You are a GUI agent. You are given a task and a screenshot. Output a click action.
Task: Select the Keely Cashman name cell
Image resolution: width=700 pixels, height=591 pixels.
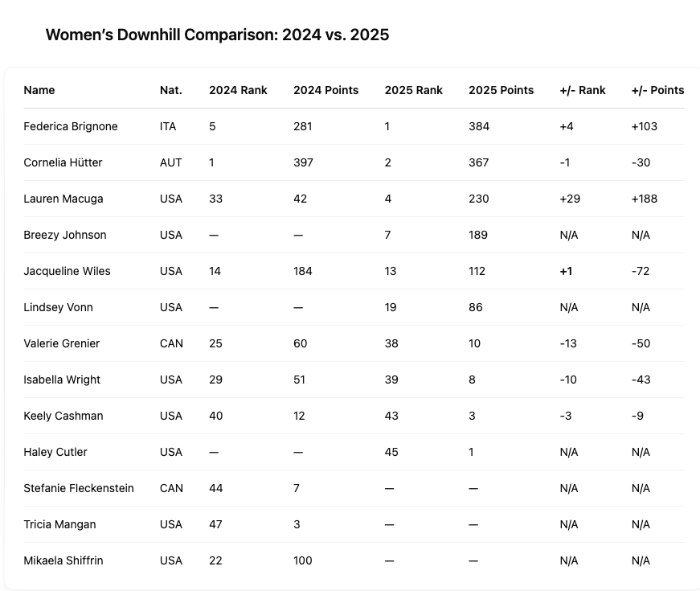coord(63,416)
